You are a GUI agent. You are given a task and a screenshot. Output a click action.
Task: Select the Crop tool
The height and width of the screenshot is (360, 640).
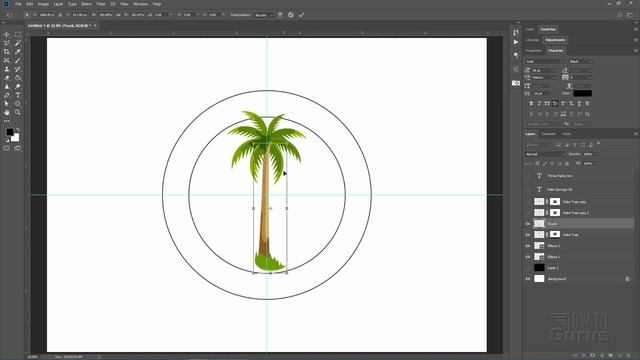point(7,52)
